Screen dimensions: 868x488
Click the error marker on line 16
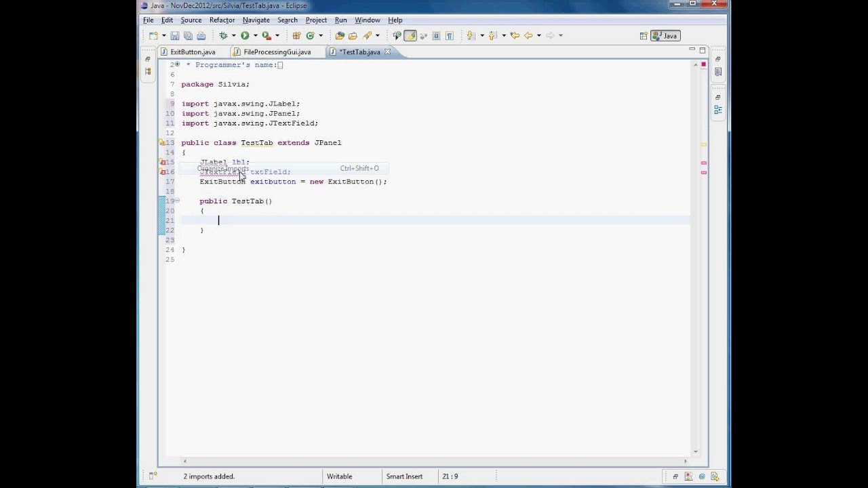tap(162, 172)
